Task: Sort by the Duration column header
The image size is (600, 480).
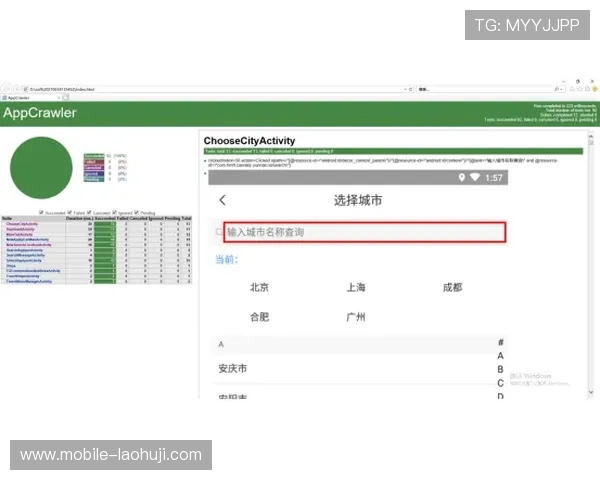Action: click(80, 218)
